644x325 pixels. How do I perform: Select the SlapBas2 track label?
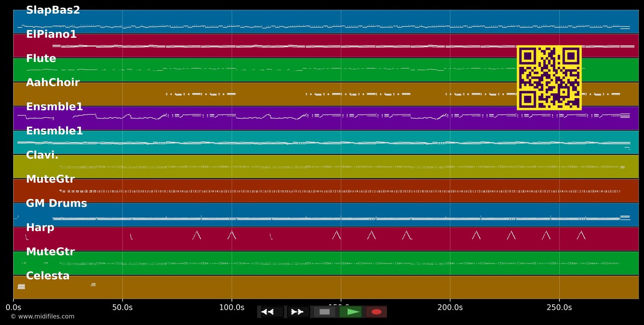pyautogui.click(x=53, y=10)
